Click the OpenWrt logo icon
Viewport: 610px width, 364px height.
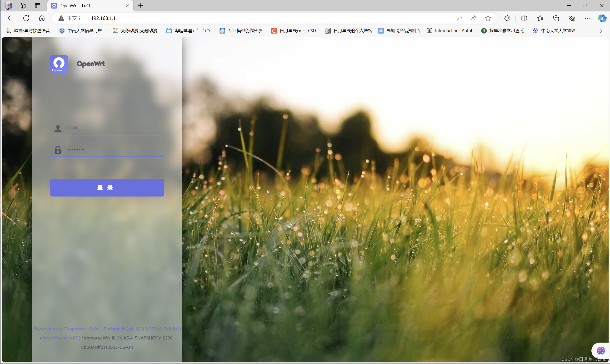click(59, 64)
